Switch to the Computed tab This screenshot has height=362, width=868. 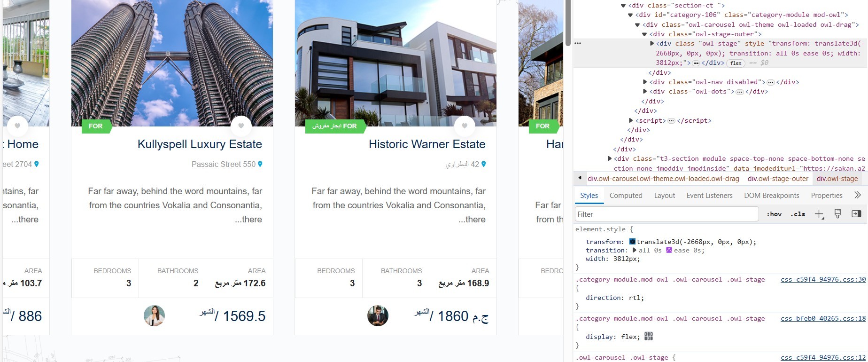click(626, 196)
